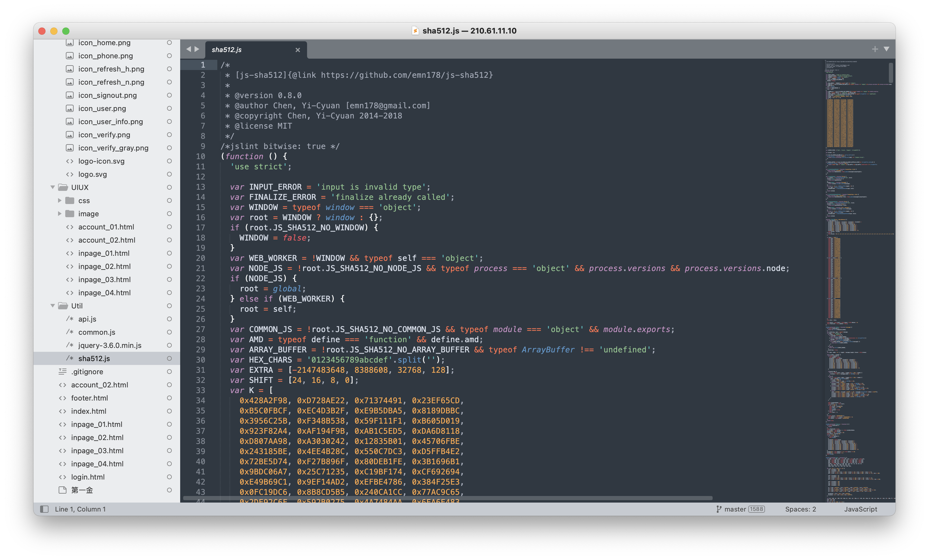Click the status circle next to UIUX folder

pos(169,187)
